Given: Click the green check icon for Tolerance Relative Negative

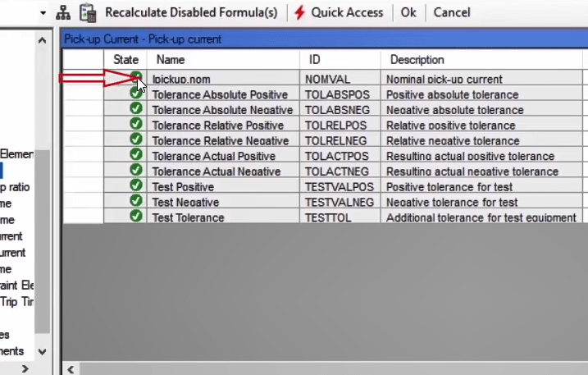Looking at the screenshot, I should point(136,139).
